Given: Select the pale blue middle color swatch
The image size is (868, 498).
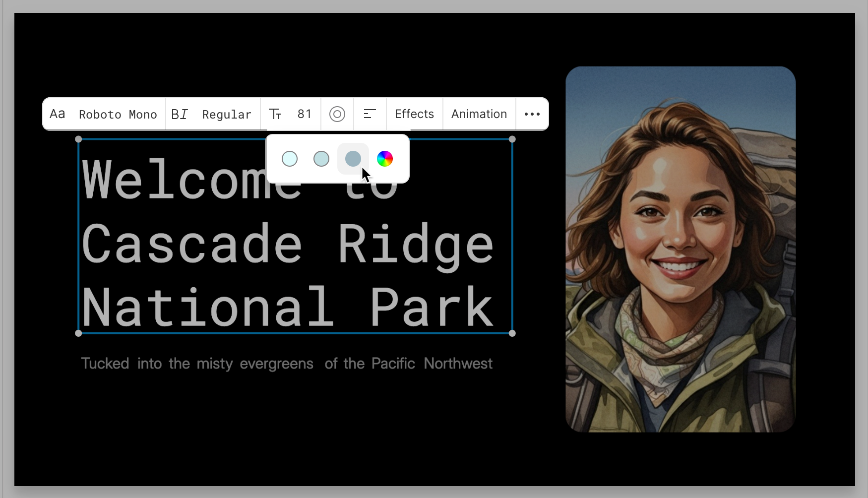Looking at the screenshot, I should click(x=321, y=159).
